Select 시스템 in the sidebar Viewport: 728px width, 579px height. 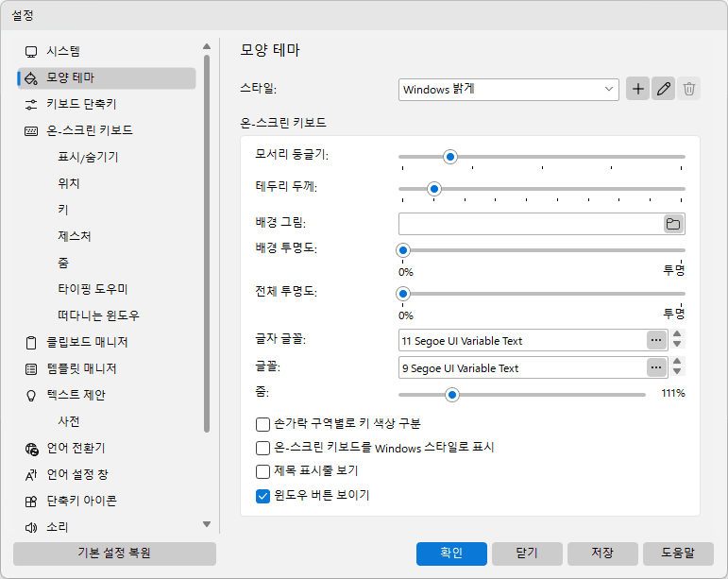107,52
